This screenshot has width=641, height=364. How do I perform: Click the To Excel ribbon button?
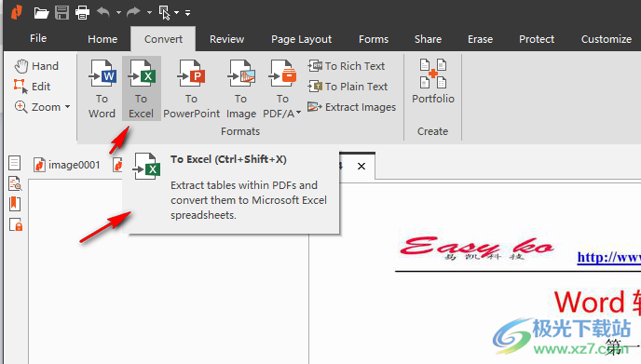click(x=141, y=88)
